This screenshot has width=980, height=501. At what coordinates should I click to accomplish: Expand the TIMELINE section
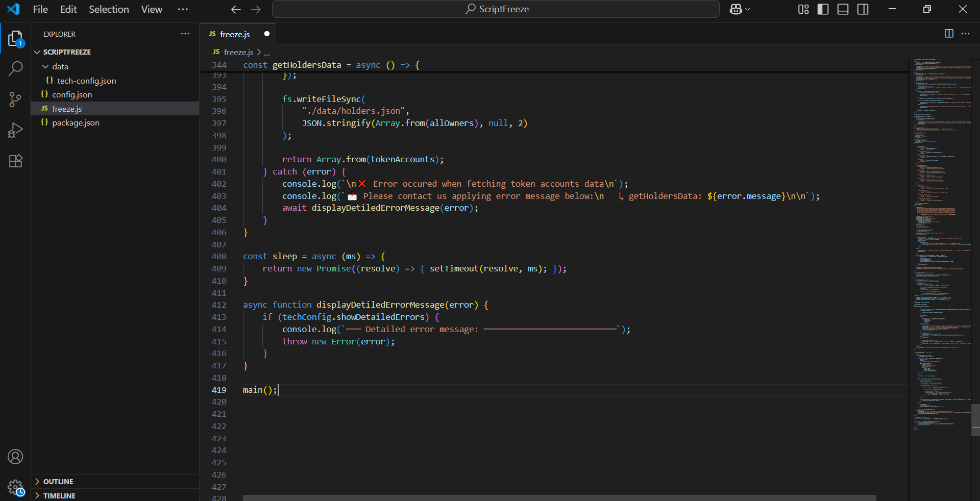[x=114, y=495]
